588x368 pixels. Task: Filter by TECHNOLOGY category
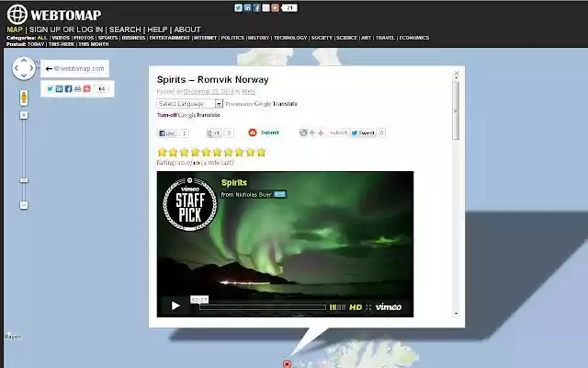(x=290, y=38)
